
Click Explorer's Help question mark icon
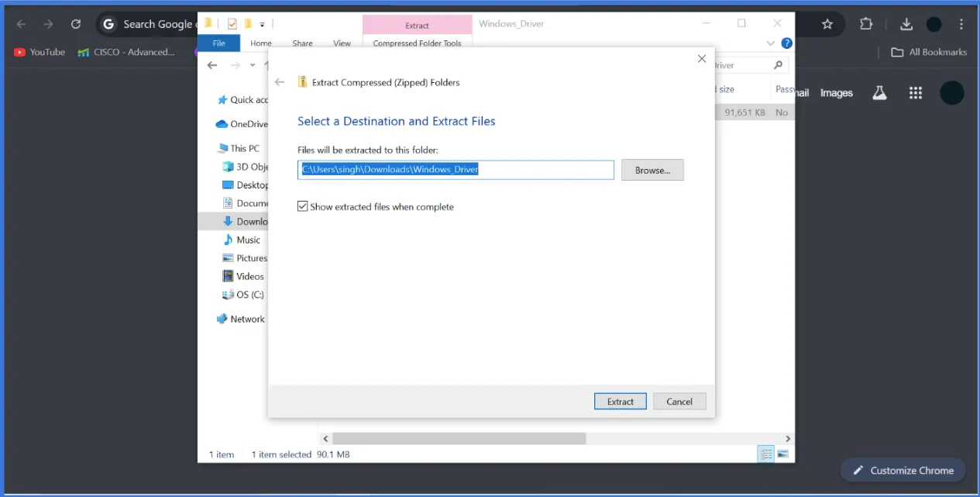pyautogui.click(x=786, y=43)
